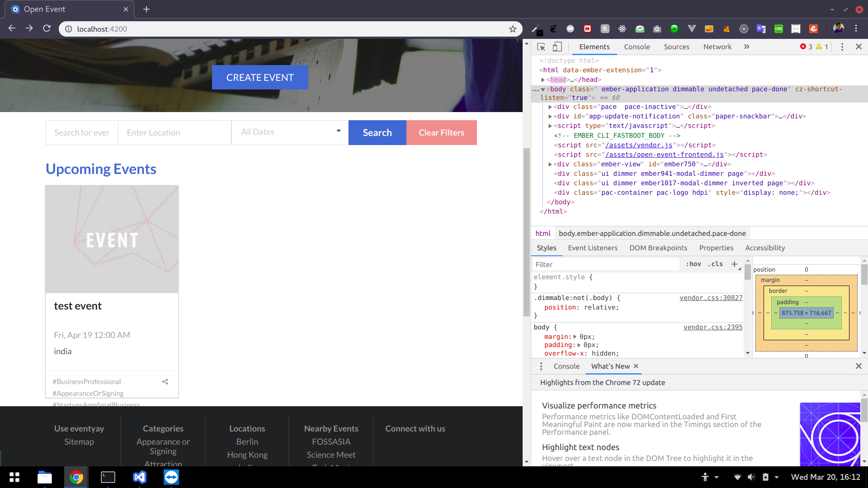This screenshot has width=868, height=488.
Task: Open the Chrome three-dot menu
Action: coord(856,28)
